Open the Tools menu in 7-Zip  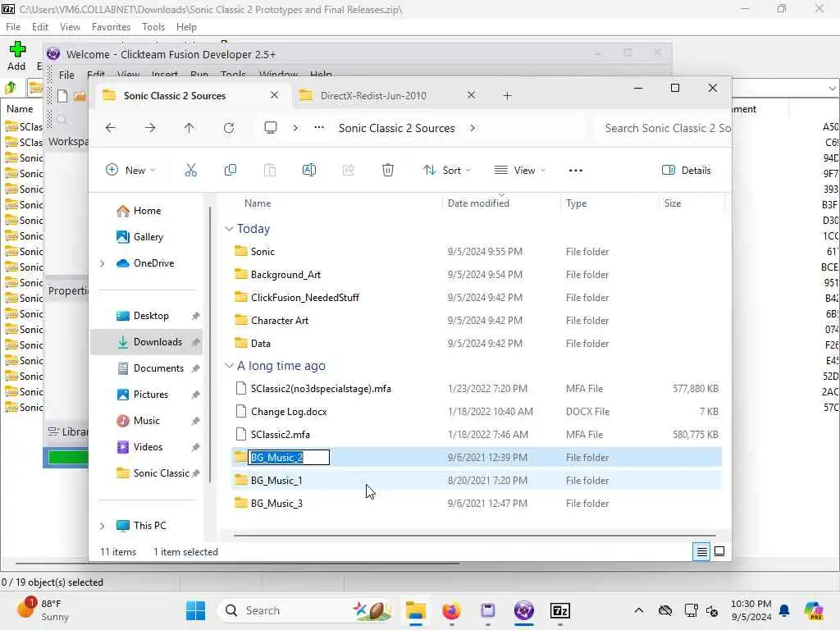[x=153, y=27]
